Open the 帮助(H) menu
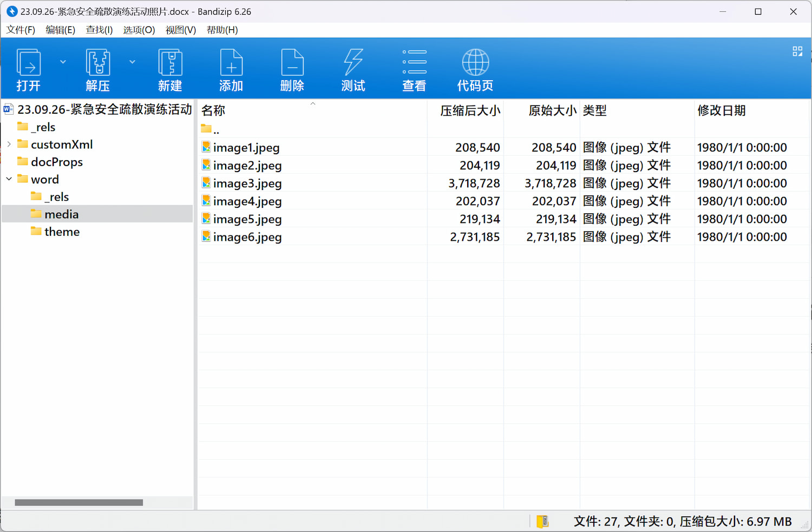812x532 pixels. click(x=222, y=30)
